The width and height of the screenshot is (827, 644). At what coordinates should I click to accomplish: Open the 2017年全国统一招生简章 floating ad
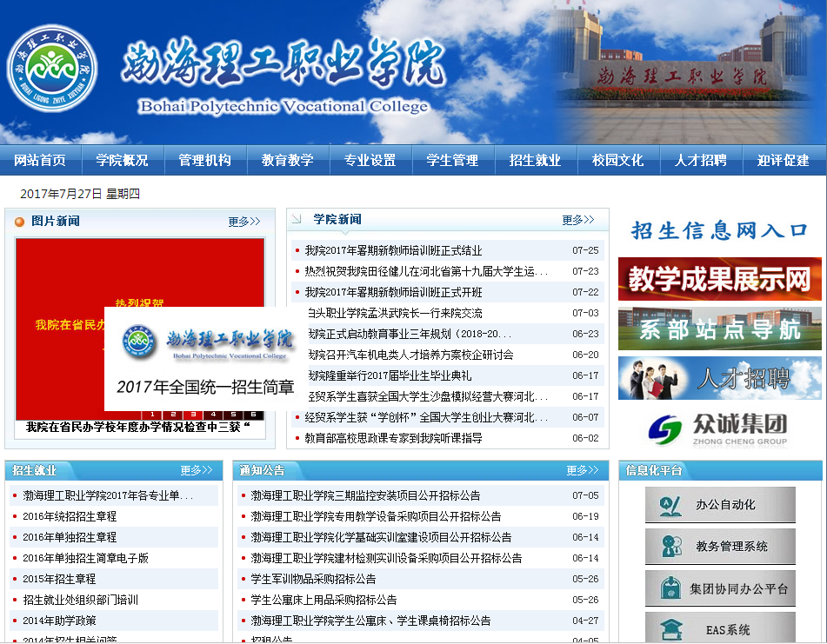(x=205, y=359)
